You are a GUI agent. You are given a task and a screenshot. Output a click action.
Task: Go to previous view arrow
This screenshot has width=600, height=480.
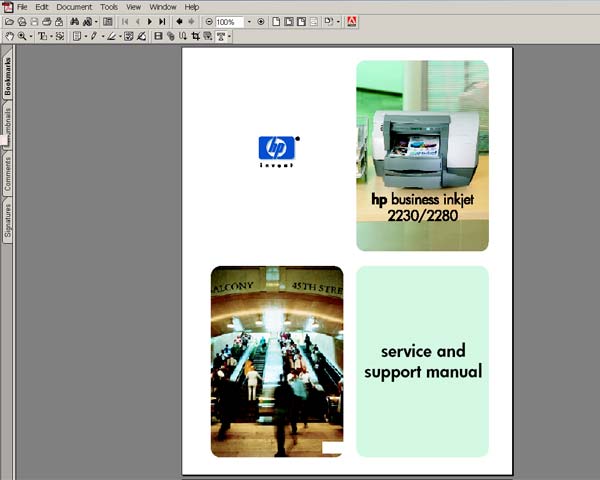point(179,22)
